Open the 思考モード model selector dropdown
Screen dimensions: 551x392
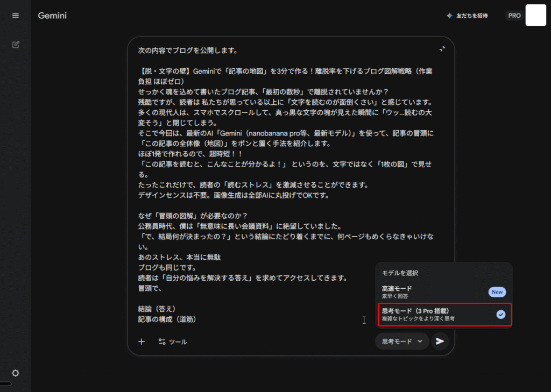pos(401,341)
